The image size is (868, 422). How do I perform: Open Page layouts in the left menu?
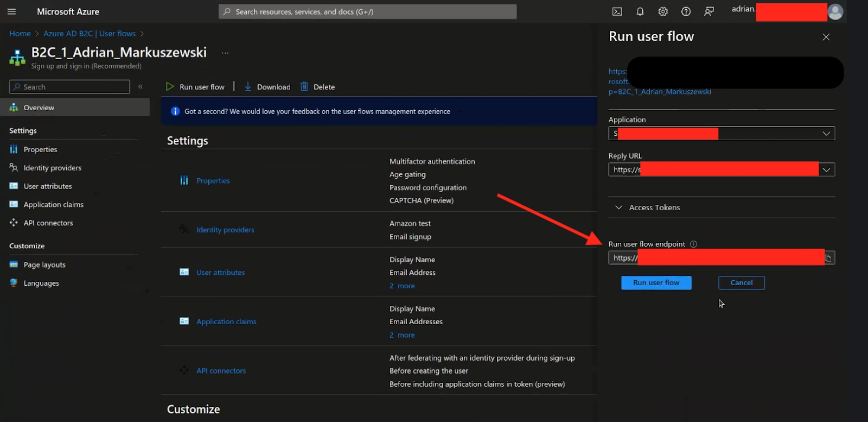(44, 264)
